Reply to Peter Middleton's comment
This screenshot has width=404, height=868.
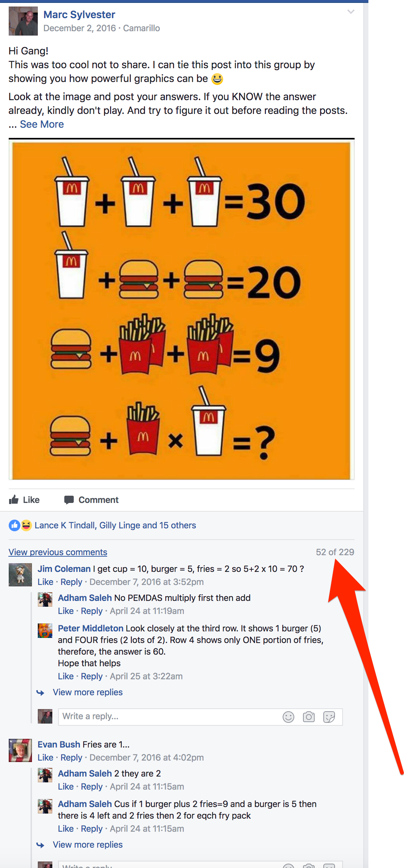92,676
